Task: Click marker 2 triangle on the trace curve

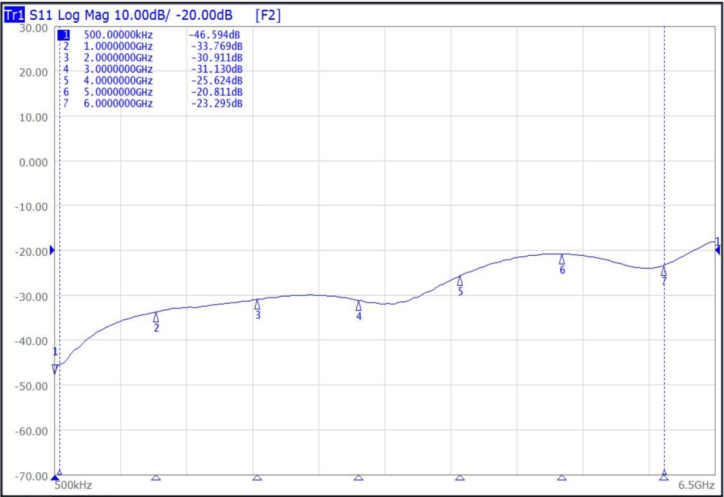Action: pos(156,317)
